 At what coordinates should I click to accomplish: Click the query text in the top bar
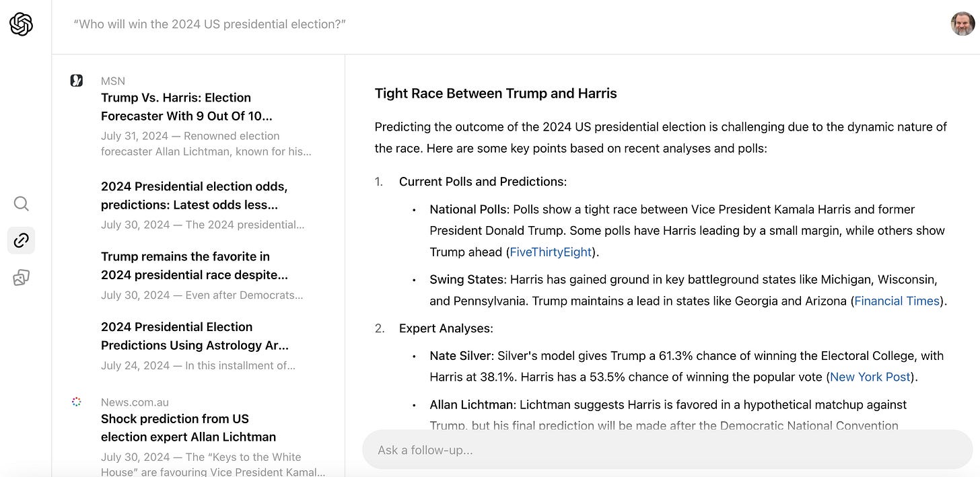click(x=209, y=24)
